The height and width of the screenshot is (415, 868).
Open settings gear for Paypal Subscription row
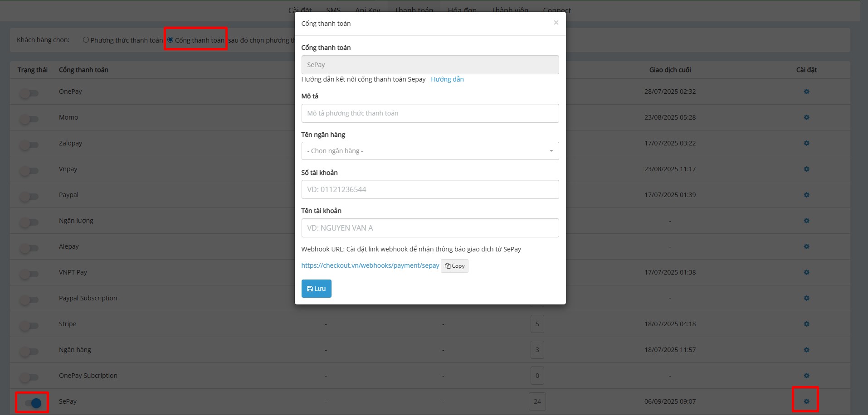click(806, 298)
